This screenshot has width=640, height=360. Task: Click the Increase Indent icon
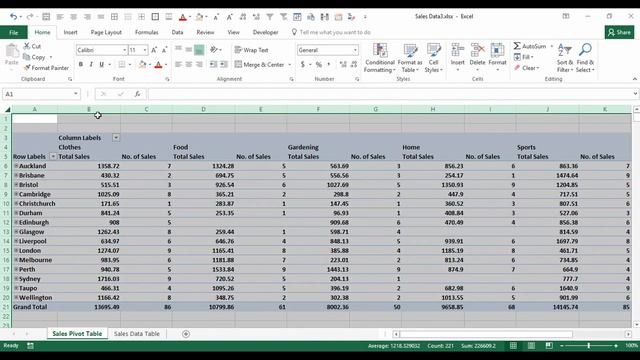(x=224, y=64)
